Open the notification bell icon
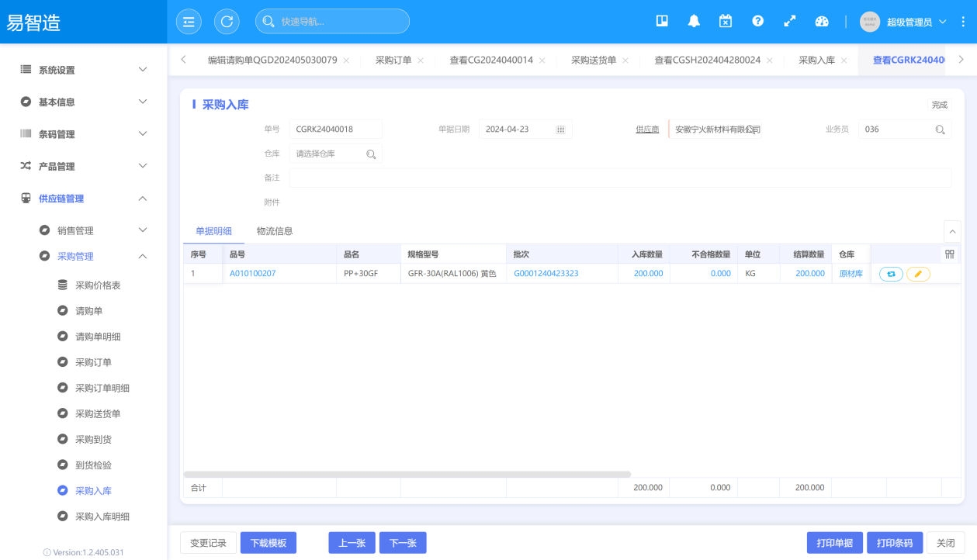 [694, 22]
